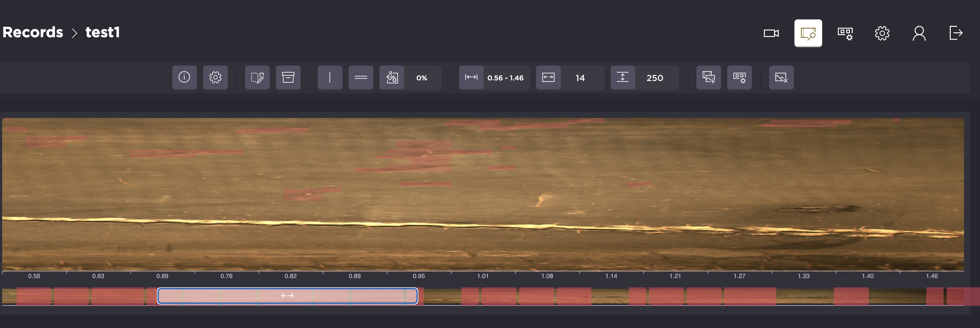Viewport: 980px width, 328px height.
Task: Open detection settings icon in toolbar
Action: point(739,78)
